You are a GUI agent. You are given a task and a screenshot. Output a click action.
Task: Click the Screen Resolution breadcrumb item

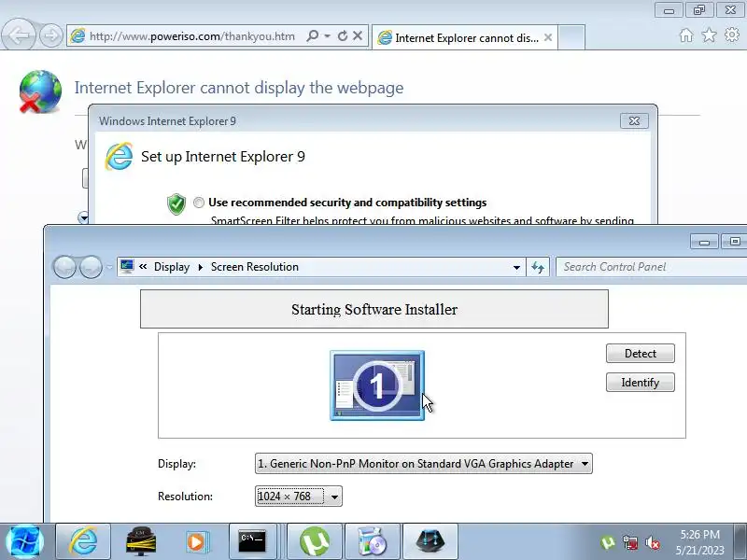tap(254, 267)
